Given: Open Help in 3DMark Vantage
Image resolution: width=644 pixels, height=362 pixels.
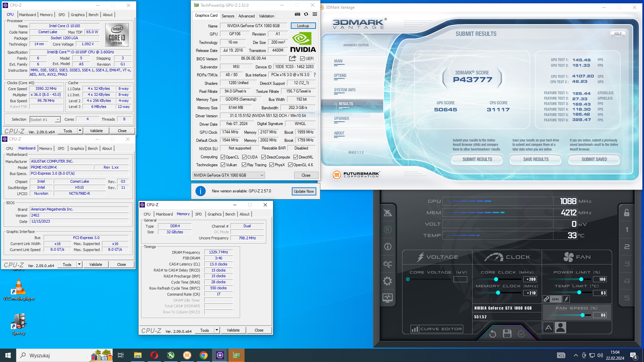Looking at the screenshot, I should (618, 34).
